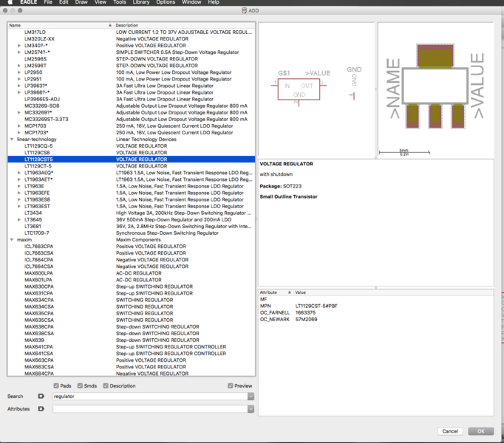Viewport: 504px width, 443px height.
Task: Collapse the linear-technology library
Action: [12, 140]
